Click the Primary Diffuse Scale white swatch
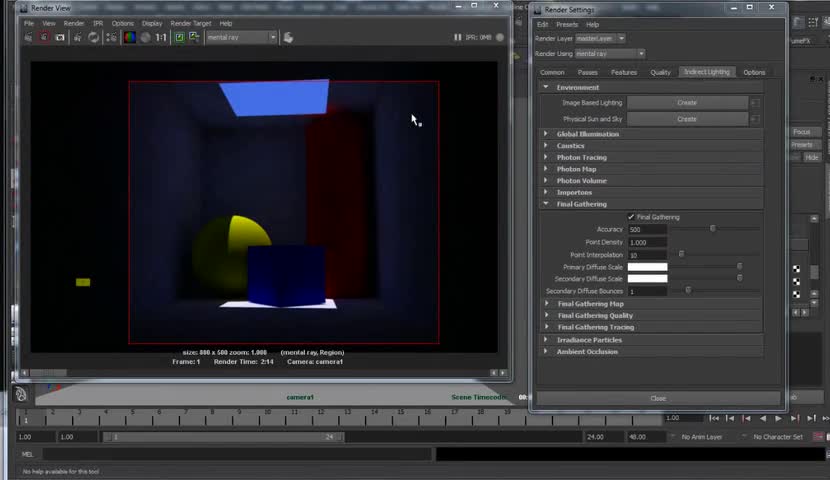Viewport: 830px width, 480px height. (647, 267)
